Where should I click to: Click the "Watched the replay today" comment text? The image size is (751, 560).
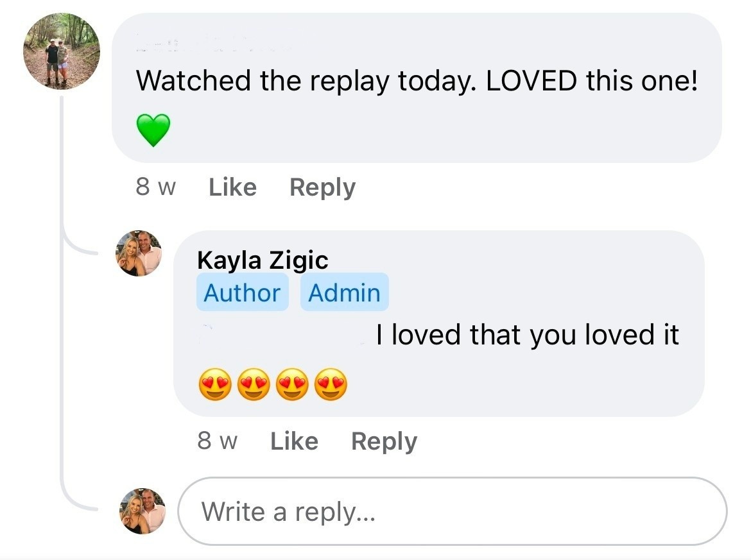(416, 81)
